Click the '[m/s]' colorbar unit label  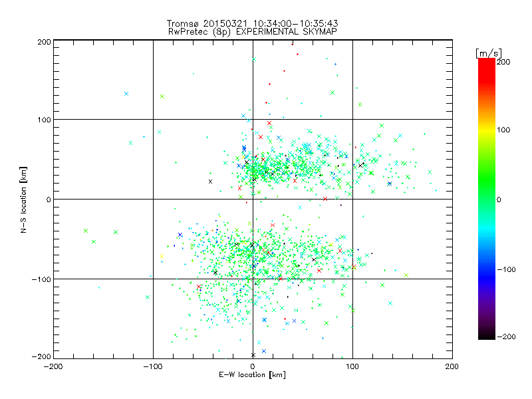pos(488,53)
